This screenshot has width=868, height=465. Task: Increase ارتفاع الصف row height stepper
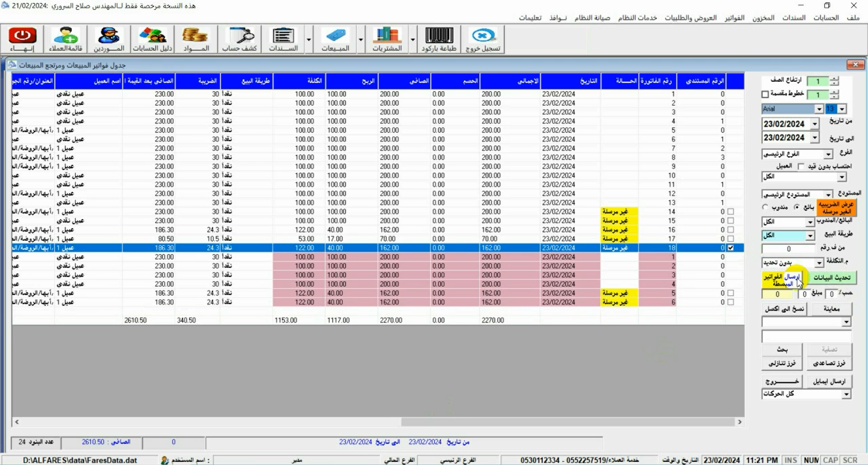click(x=834, y=79)
